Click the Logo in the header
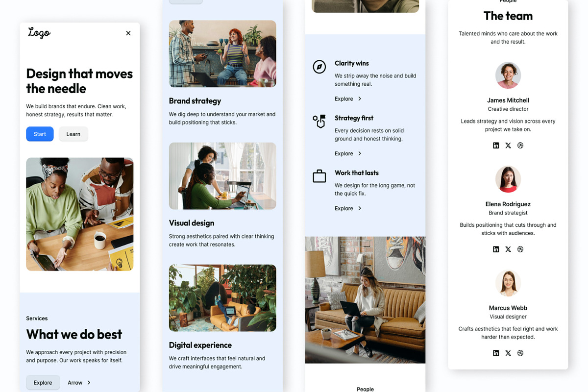Viewport: 588px width, 392px height. [x=39, y=33]
